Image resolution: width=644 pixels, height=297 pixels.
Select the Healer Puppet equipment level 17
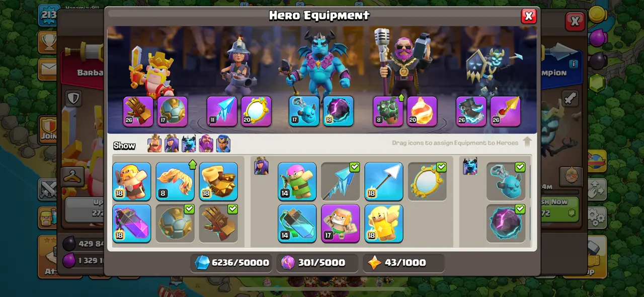pos(341,223)
